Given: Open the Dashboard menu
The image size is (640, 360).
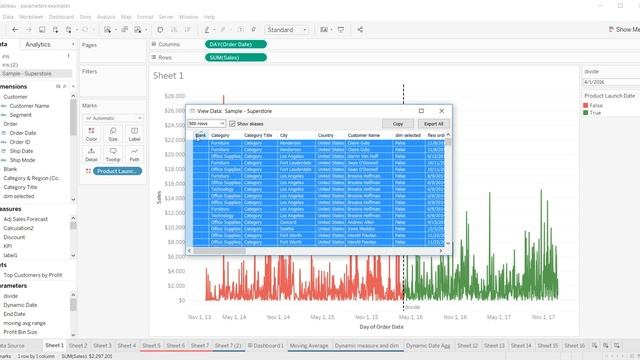Looking at the screenshot, I should click(61, 17).
